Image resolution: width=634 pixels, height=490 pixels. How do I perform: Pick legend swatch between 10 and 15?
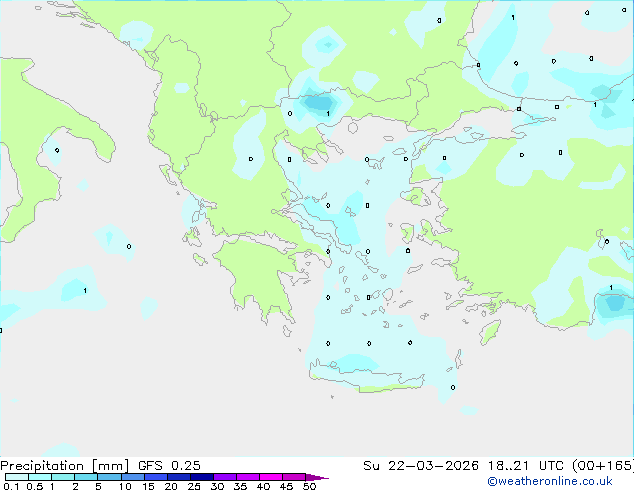pos(132,477)
